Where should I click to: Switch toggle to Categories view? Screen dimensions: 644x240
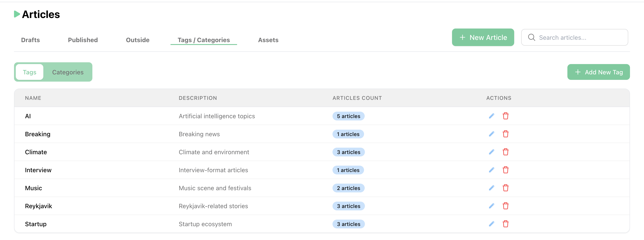[x=68, y=72]
